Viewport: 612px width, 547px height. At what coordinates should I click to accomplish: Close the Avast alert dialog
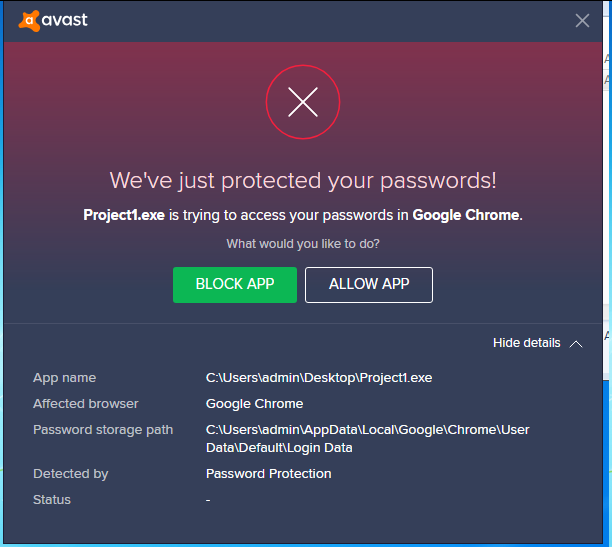point(582,20)
